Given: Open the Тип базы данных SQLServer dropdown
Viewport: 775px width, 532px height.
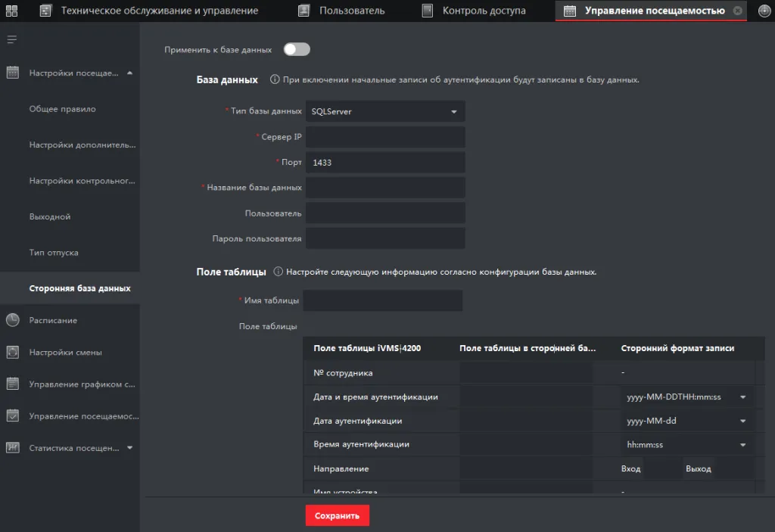Looking at the screenshot, I should (385, 111).
